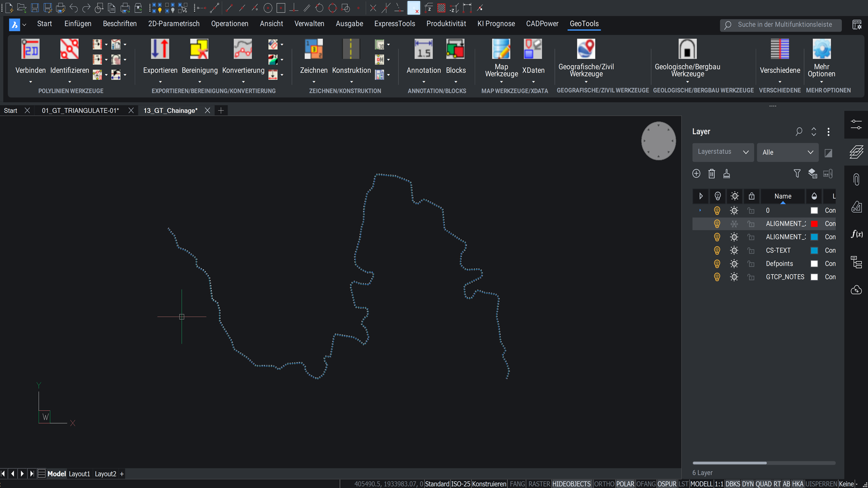Unfreeze the ALIGNMENT layer with the snowflake icon
The height and width of the screenshot is (488, 868).
pos(734,224)
